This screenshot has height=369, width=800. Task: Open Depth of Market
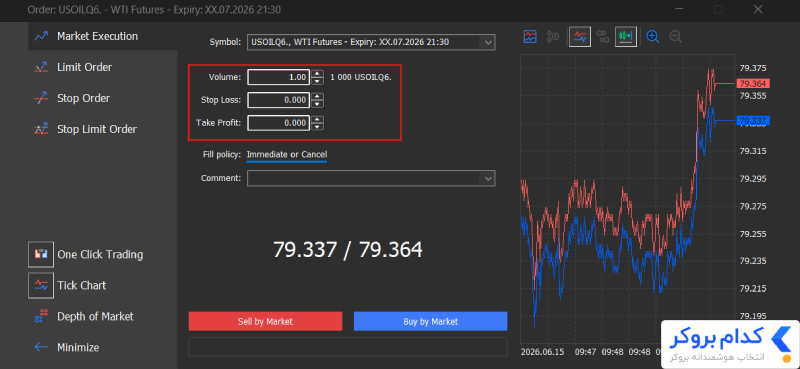84,316
